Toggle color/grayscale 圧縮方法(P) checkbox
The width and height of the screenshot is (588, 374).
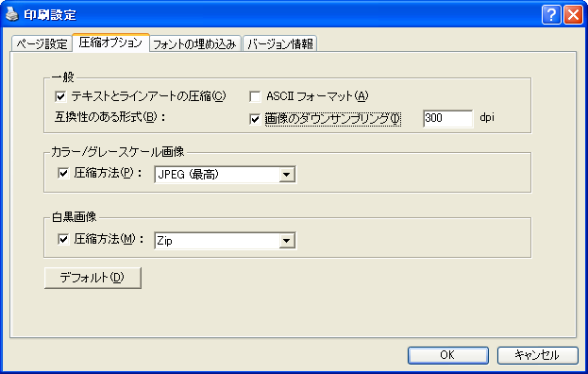click(63, 173)
